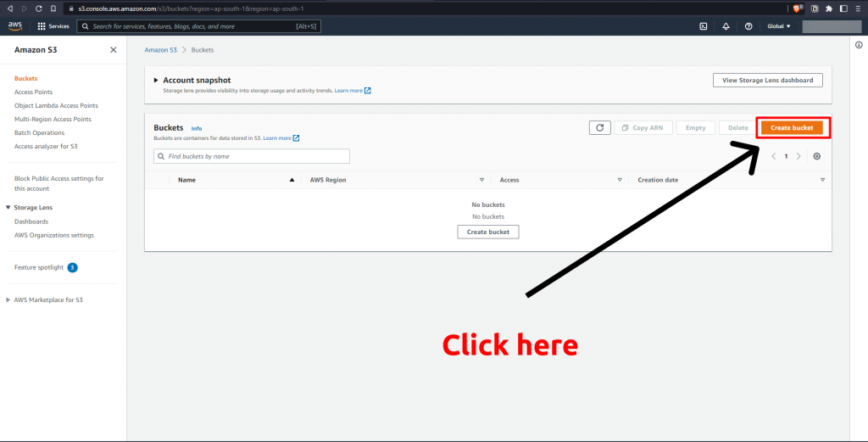The height and width of the screenshot is (442, 868).
Task: Open Access analyzer for S3
Action: coord(46,146)
